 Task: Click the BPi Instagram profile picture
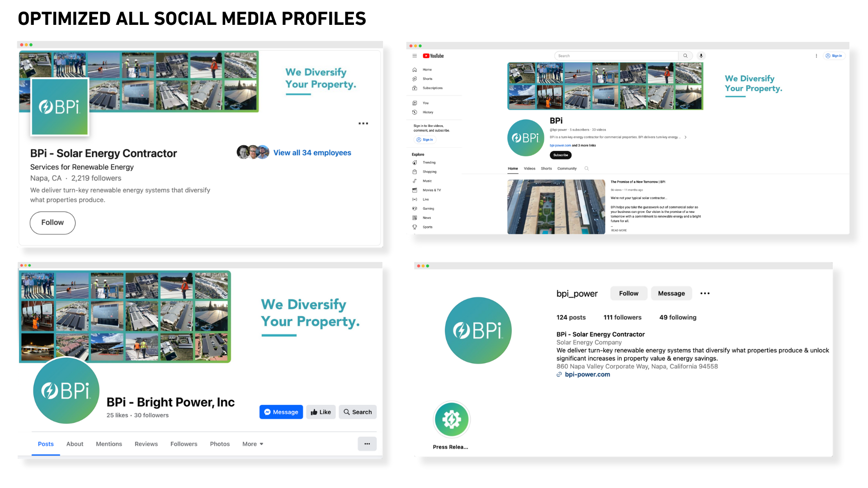[x=478, y=330]
